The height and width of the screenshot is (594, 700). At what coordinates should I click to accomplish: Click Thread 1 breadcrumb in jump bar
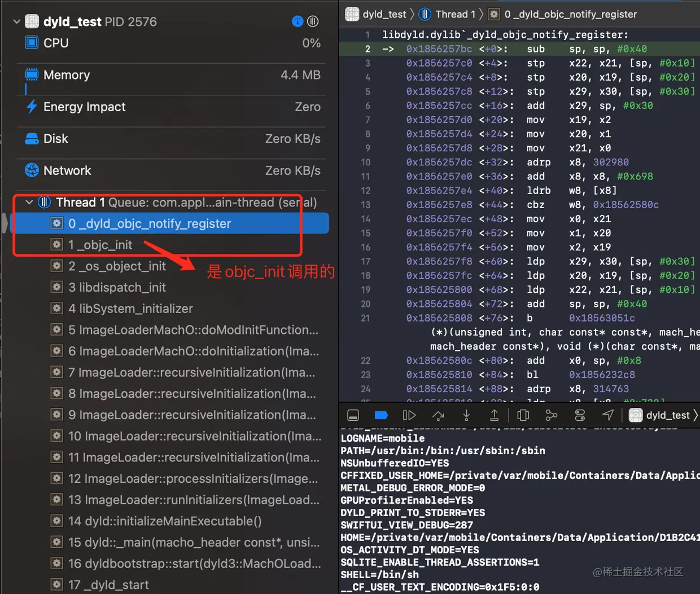point(447,14)
